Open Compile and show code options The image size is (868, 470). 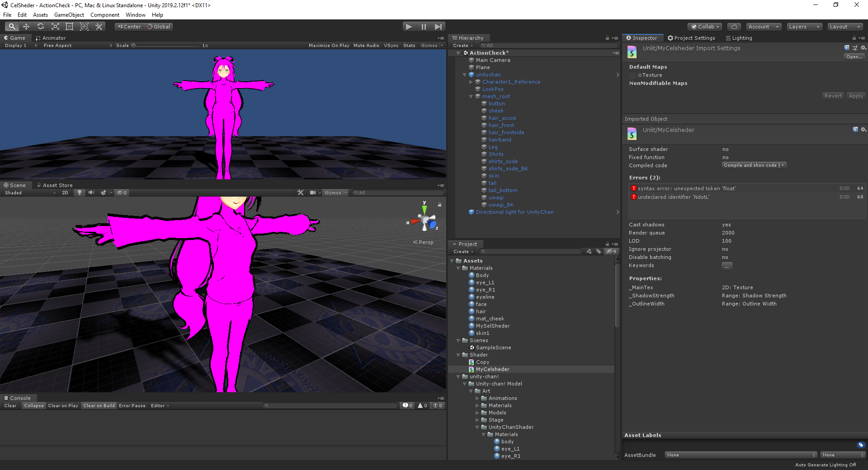783,165
